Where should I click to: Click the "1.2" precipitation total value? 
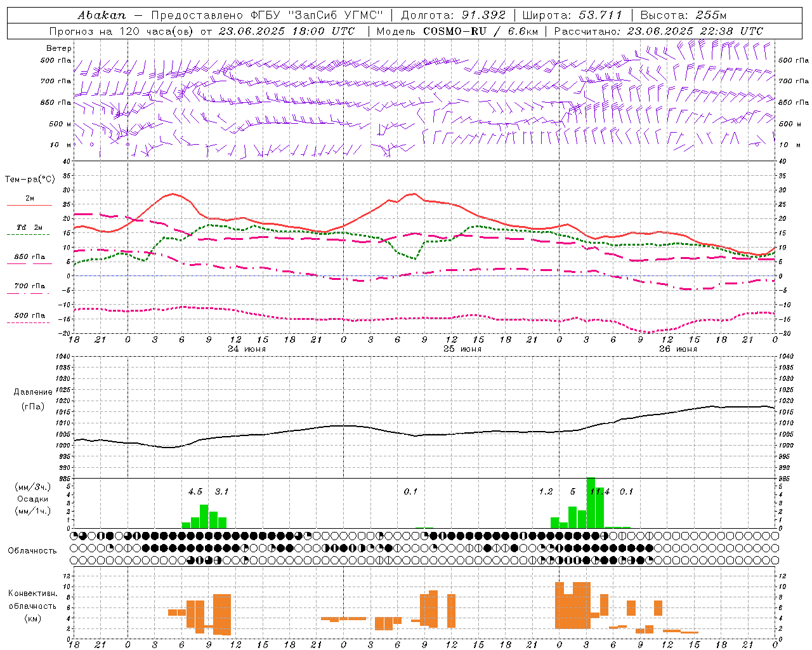point(546,492)
